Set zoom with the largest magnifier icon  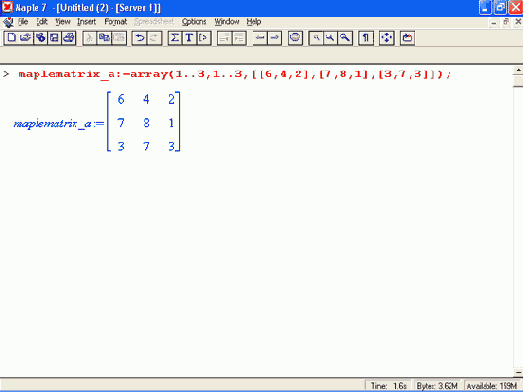click(345, 38)
